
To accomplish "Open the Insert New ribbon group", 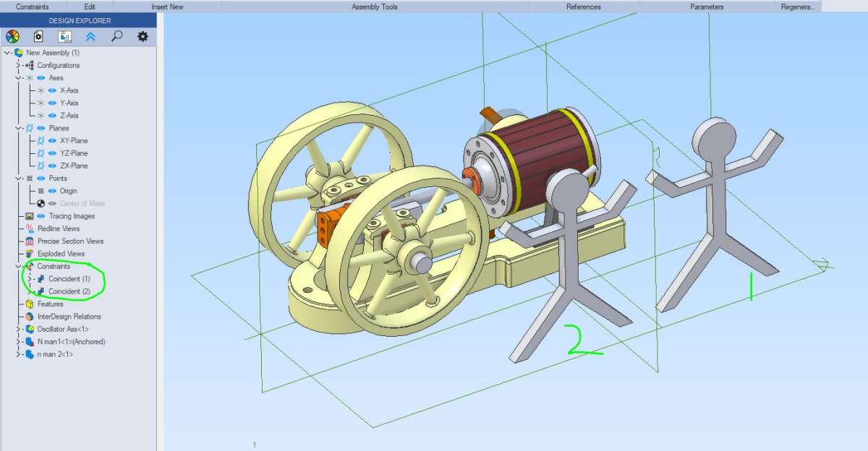I will [167, 7].
